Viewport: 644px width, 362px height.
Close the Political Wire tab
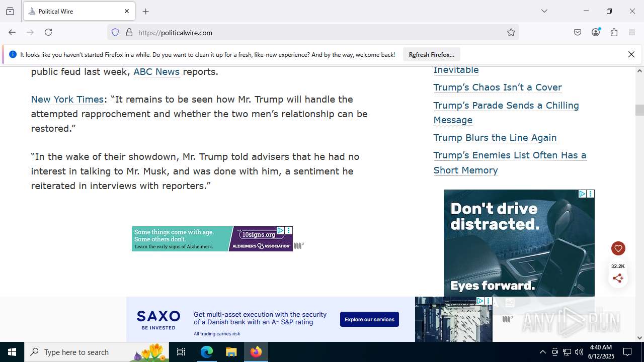pyautogui.click(x=127, y=11)
